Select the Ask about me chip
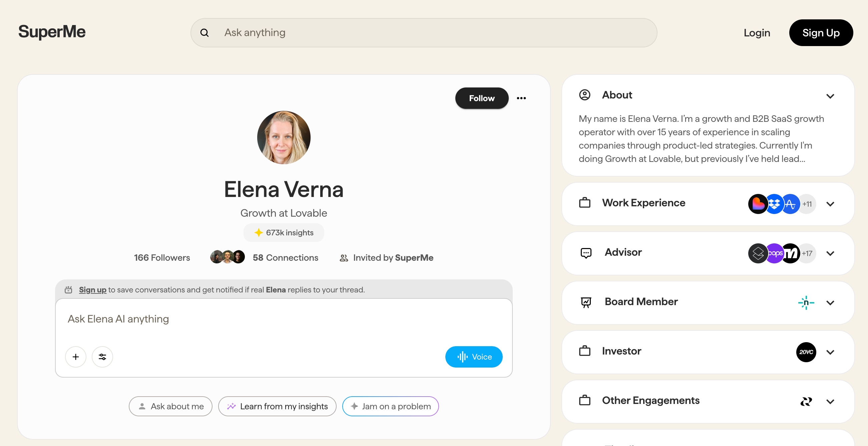This screenshot has width=868, height=446. (x=170, y=406)
